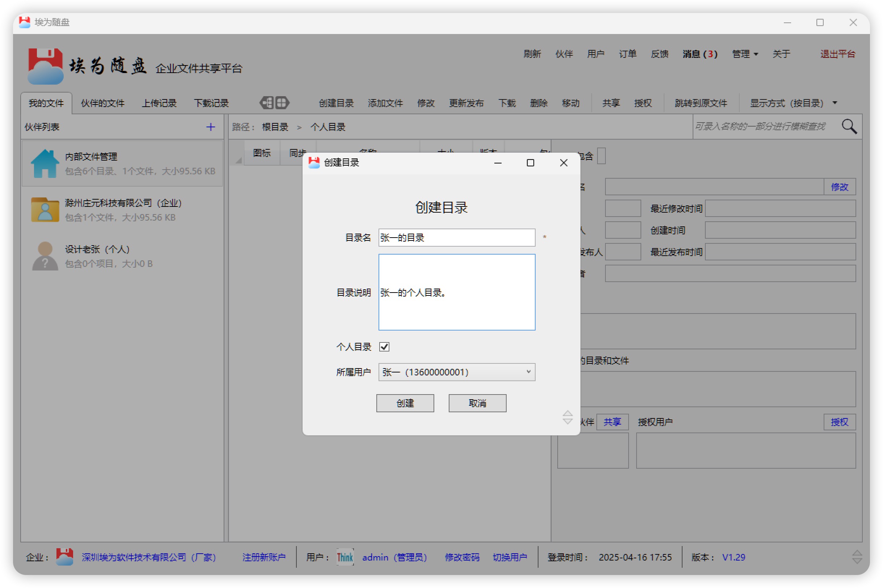Click the Think user avatar icon
This screenshot has width=883, height=588.
(x=345, y=557)
